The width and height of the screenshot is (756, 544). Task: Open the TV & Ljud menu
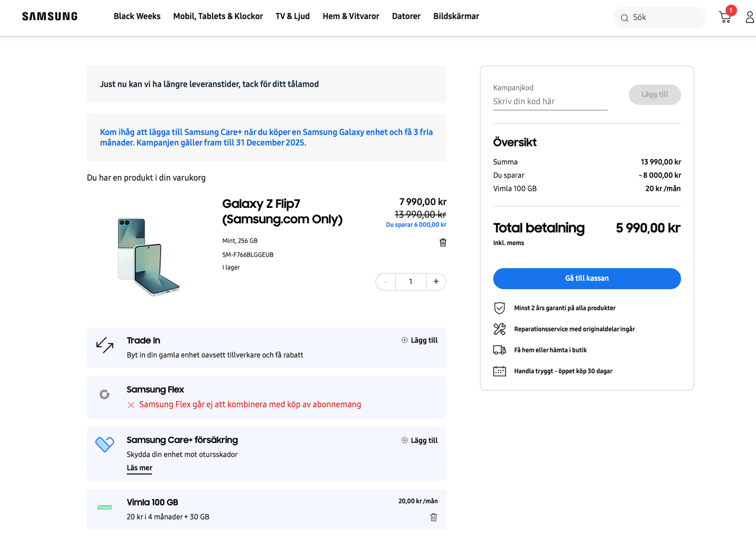pos(292,17)
